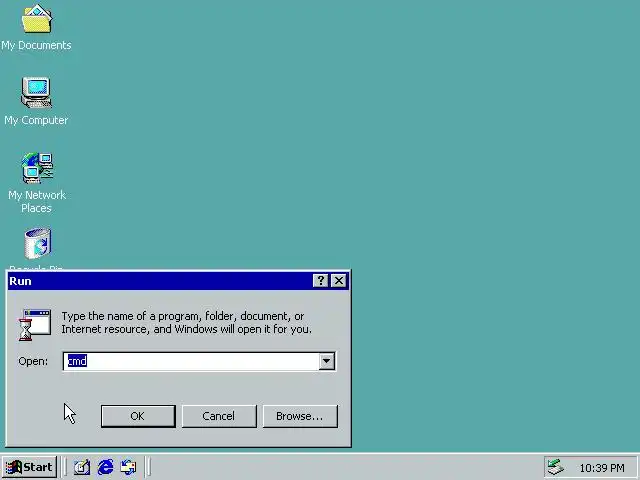This screenshot has height=480, width=640.
Task: Click the network tray icon beside the clock
Action: click(556, 467)
